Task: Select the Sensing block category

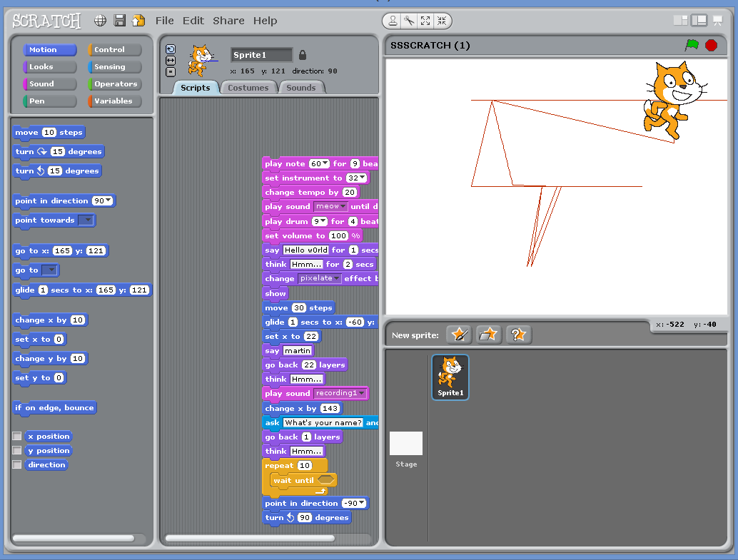Action: (x=114, y=67)
